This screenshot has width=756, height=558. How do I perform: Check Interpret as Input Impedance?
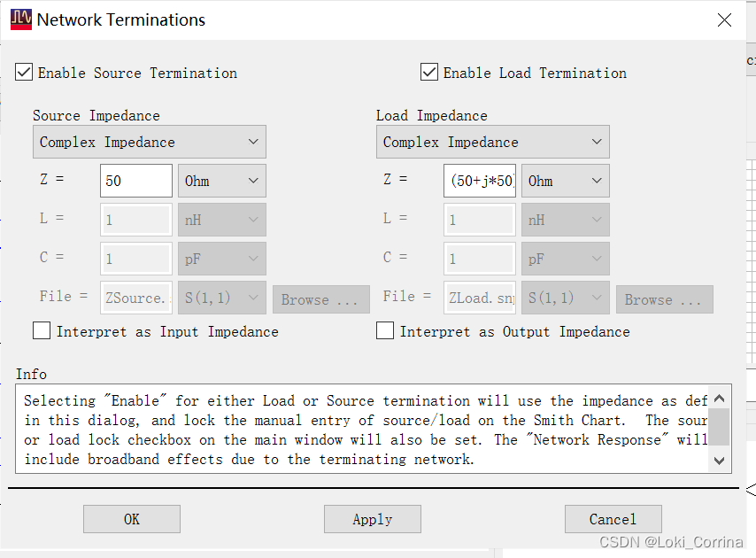(x=42, y=331)
